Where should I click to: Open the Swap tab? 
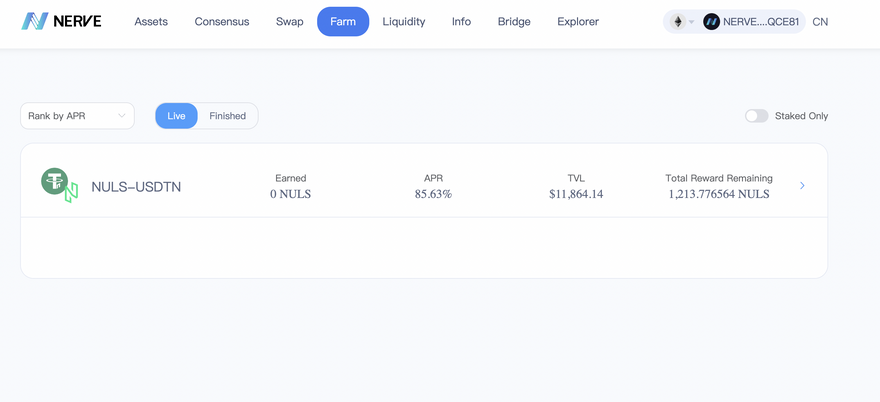289,22
